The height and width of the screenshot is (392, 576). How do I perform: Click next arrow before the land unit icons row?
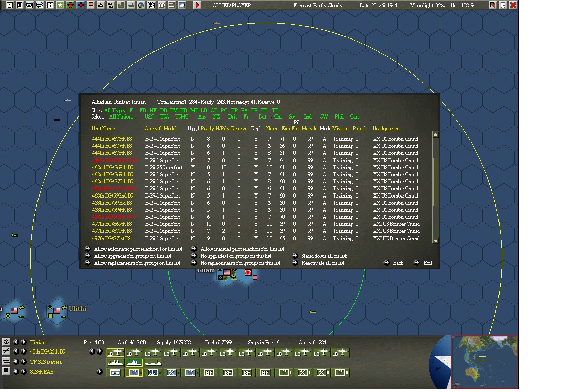(99, 371)
